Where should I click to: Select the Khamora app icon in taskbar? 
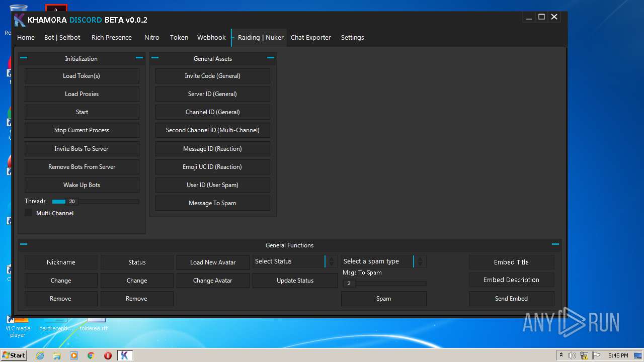125,355
